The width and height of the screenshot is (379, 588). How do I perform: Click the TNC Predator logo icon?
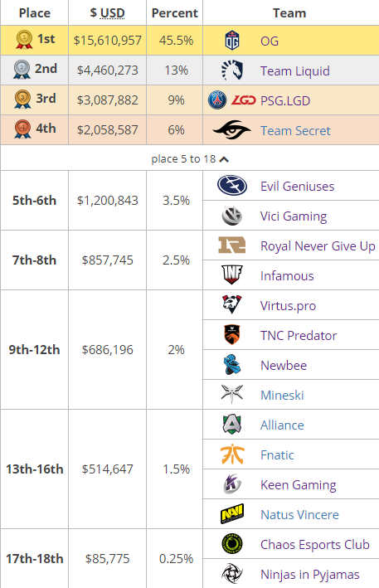[x=232, y=334]
